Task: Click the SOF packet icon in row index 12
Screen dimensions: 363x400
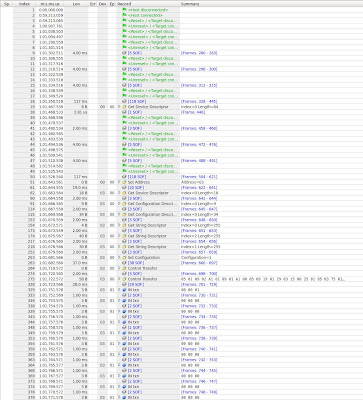Action: click(x=124, y=69)
